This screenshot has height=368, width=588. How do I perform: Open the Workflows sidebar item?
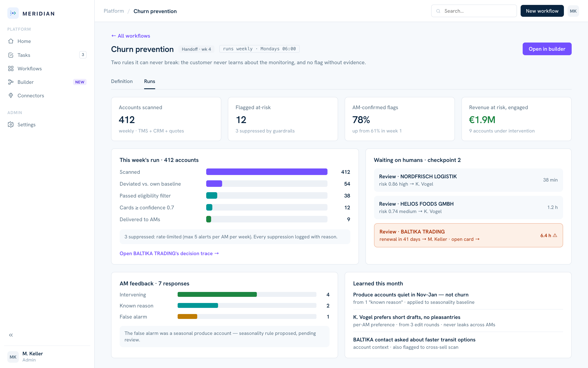tap(47, 69)
